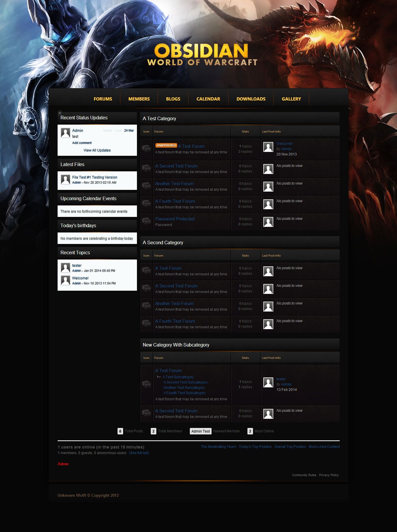Image resolution: width=397 pixels, height=532 pixels.
Task: View The Moderating Team
Action: pyautogui.click(x=218, y=447)
